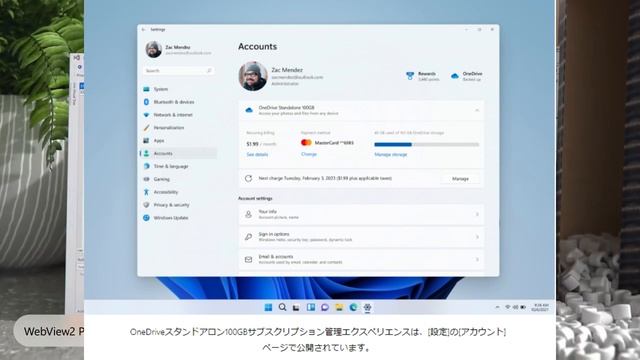Open the Start menu on the taskbar

[268, 307]
